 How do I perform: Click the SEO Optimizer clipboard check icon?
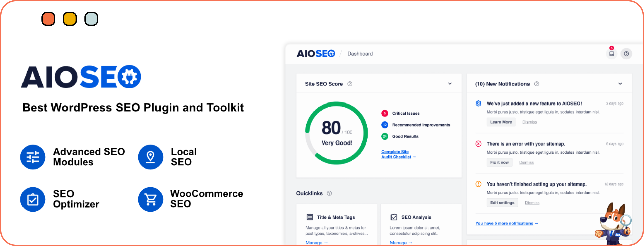(x=33, y=199)
